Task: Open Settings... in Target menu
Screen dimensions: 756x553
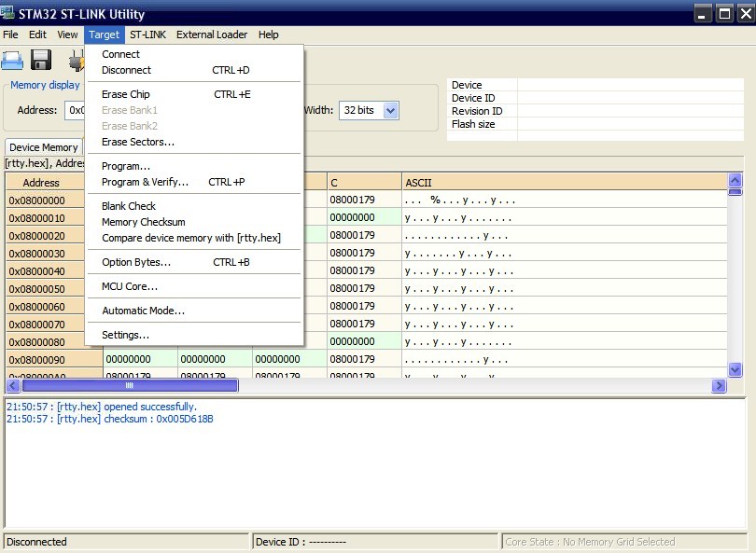Action: [194, 334]
